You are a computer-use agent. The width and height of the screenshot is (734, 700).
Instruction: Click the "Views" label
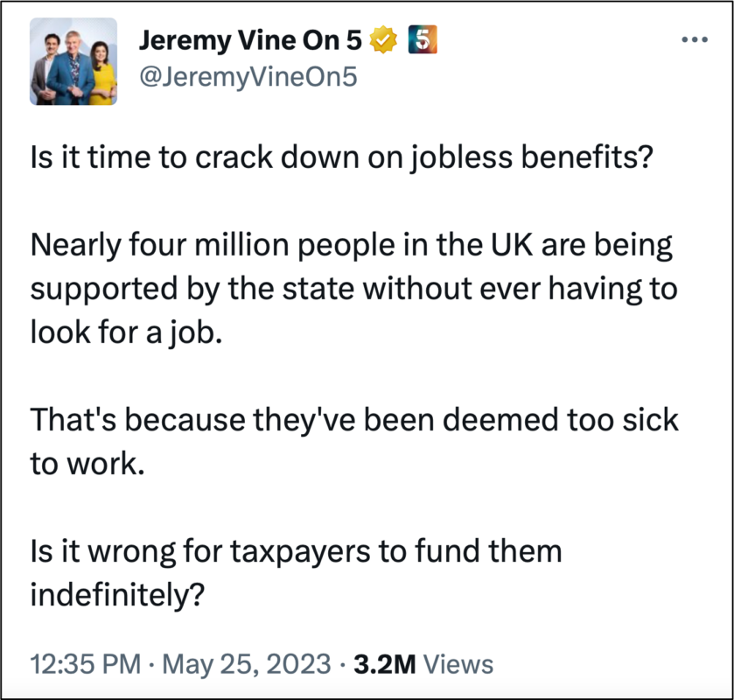458,662
